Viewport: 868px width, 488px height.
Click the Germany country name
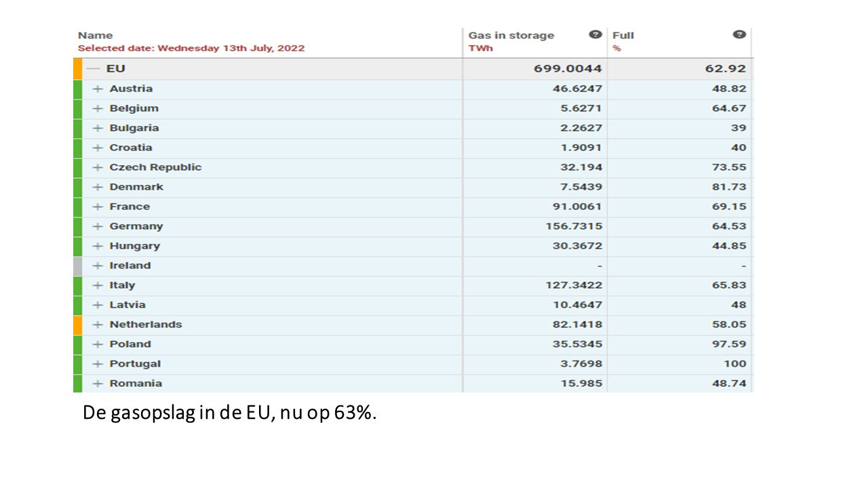136,226
